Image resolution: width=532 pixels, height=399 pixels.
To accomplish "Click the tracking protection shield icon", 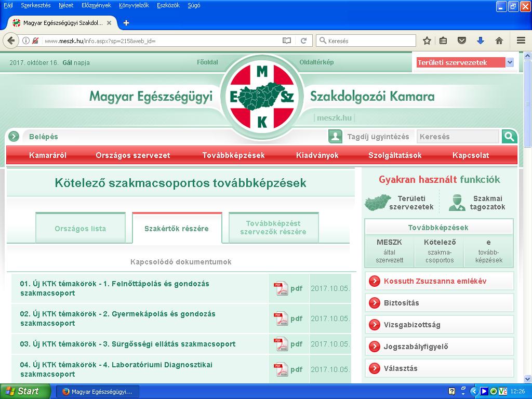I will (35, 41).
